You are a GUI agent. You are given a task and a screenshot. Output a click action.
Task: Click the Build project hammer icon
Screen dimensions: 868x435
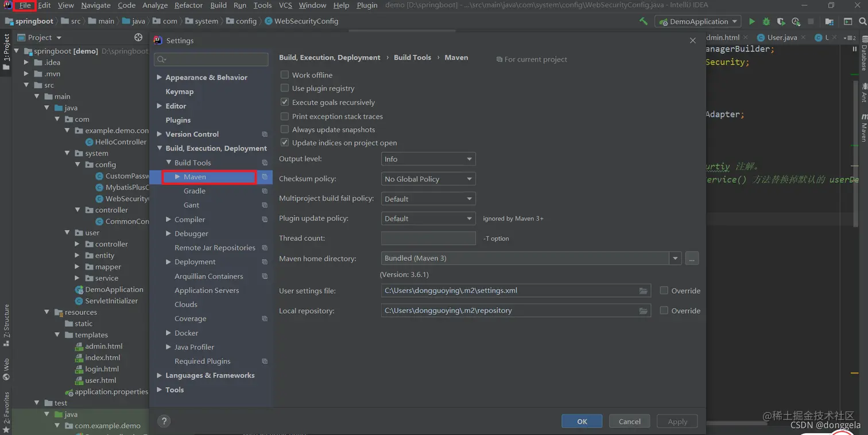(x=644, y=21)
